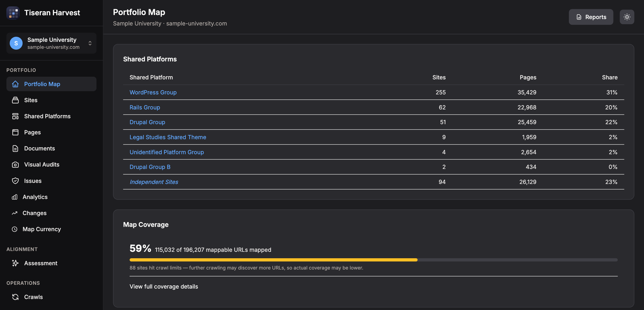Click the Changes trend arrow icon
The height and width of the screenshot is (310, 644).
[x=14, y=213]
